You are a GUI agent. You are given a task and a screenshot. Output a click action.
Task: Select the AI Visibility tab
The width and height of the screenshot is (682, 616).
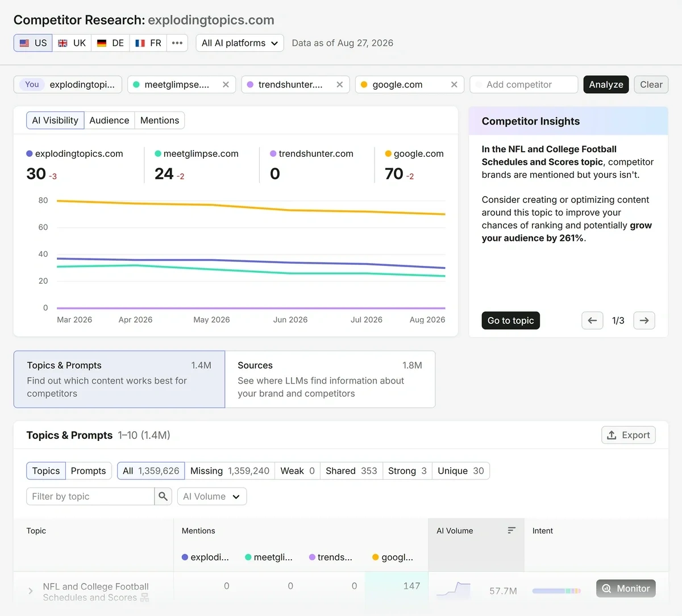[x=55, y=120]
